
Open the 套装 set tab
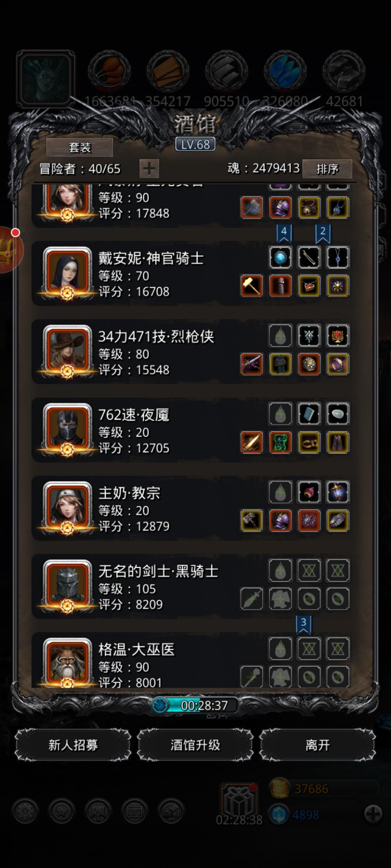click(x=80, y=148)
